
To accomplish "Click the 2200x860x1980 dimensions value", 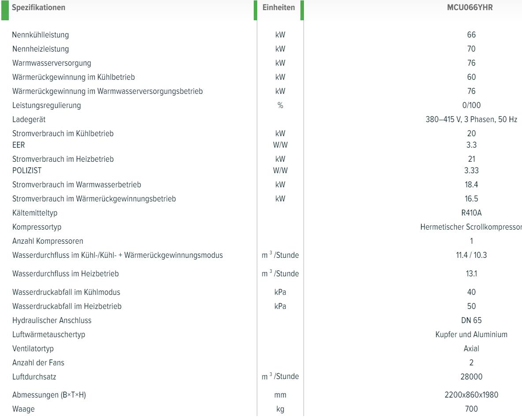I will coord(470,395).
